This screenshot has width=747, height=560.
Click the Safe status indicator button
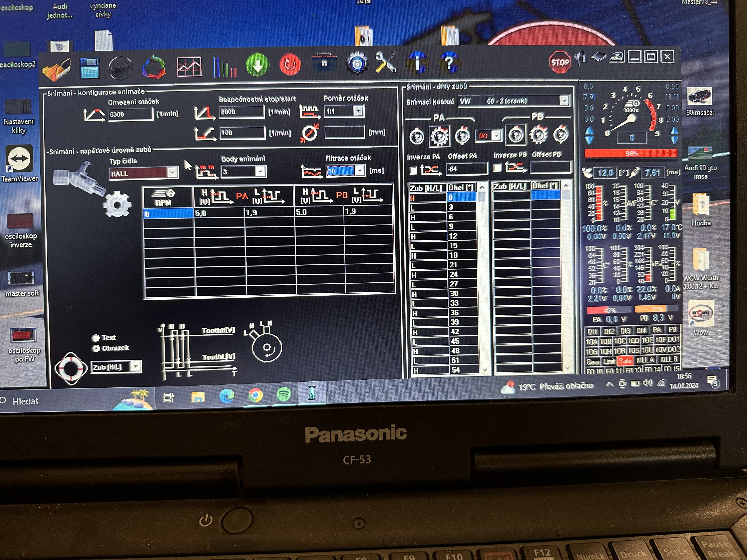click(x=625, y=361)
